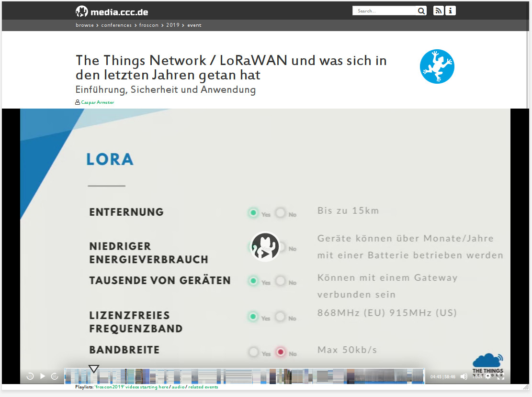Go to 'browse' in the breadcrumb
Screen dimensions: 532x397
[85, 25]
